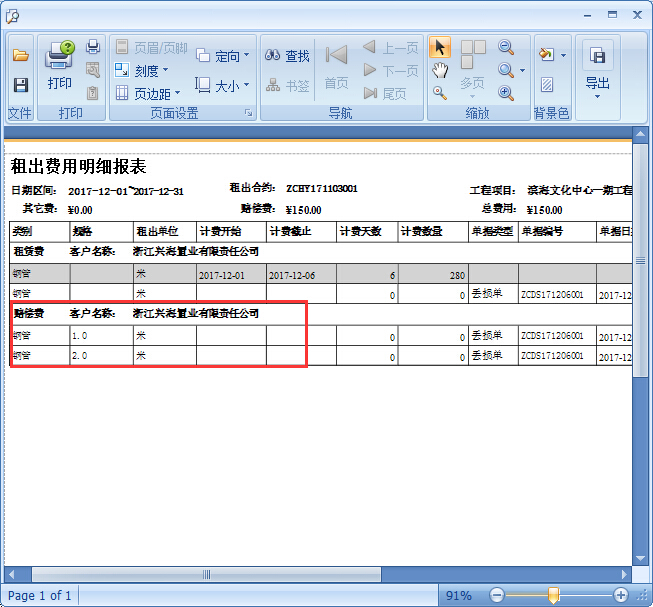This screenshot has height=607, width=653.
Task: Click the 280 quantity cell
Action: click(x=433, y=274)
